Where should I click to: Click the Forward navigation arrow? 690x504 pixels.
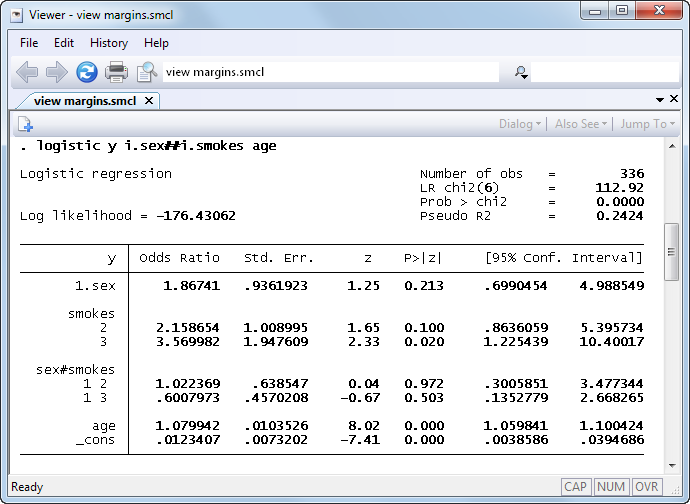56,72
